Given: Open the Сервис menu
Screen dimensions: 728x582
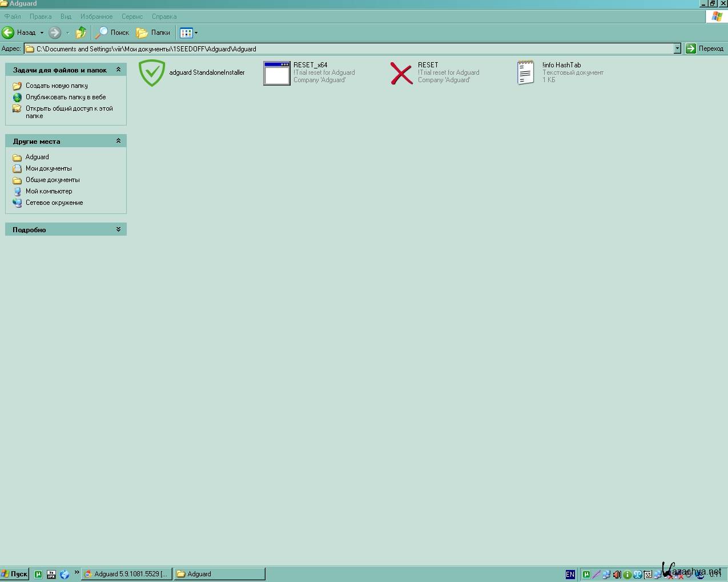Looking at the screenshot, I should (132, 17).
